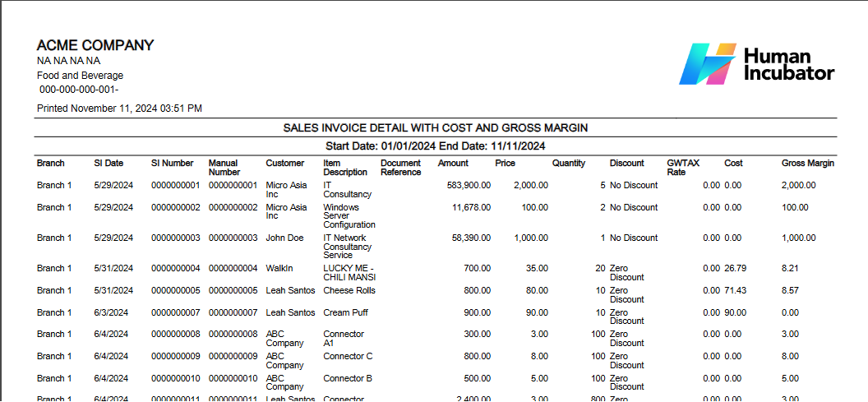Select the Gross Margin column header
868x402 pixels.
click(807, 164)
